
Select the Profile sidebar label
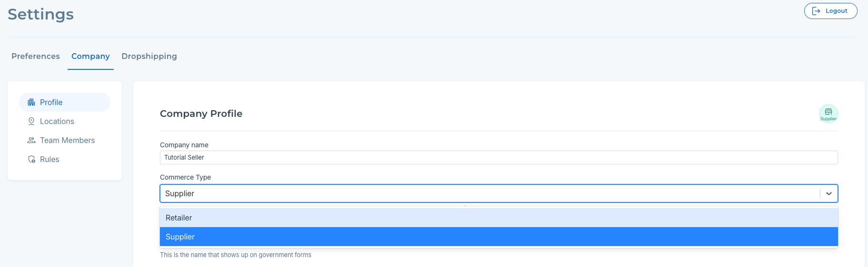click(x=51, y=102)
